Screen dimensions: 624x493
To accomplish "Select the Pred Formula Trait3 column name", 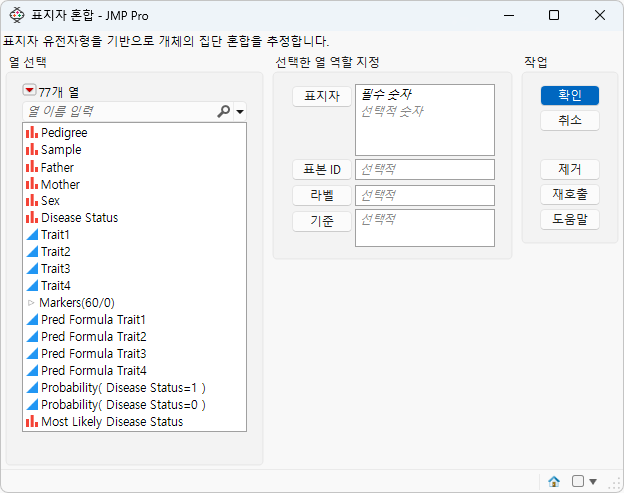I will [x=94, y=354].
